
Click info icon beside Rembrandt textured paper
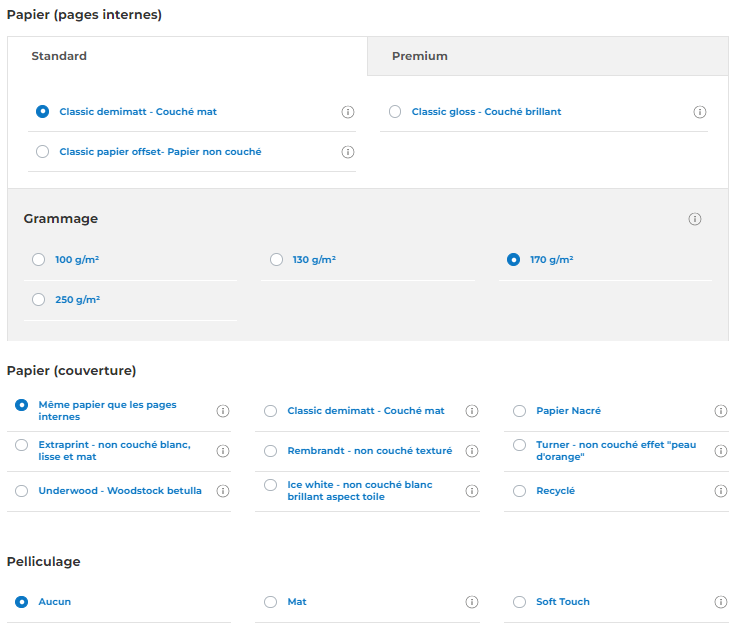[472, 451]
